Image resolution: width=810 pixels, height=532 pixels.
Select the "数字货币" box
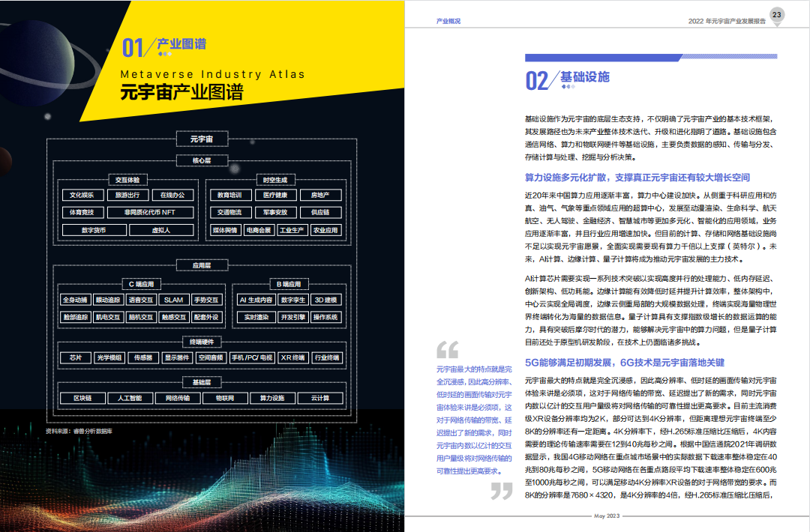[94, 230]
